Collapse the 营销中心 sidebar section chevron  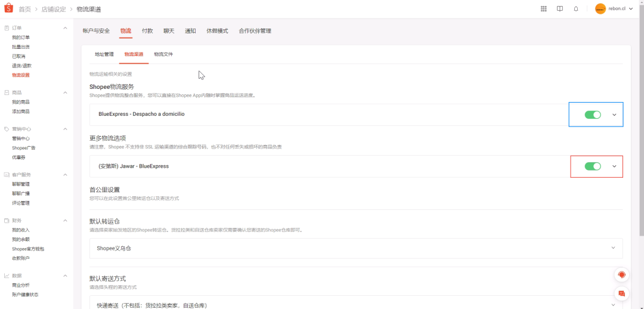[x=65, y=129]
